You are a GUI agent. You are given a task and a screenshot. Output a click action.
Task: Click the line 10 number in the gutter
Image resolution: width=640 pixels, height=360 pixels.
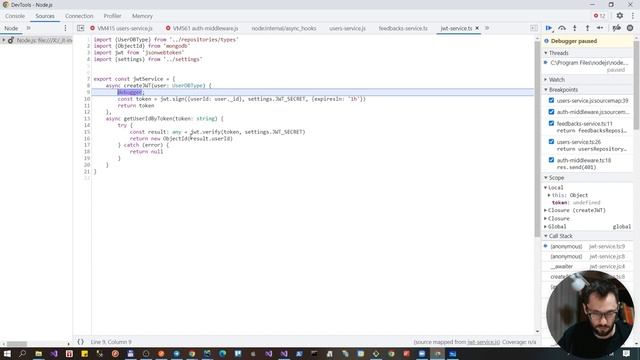tap(87, 99)
